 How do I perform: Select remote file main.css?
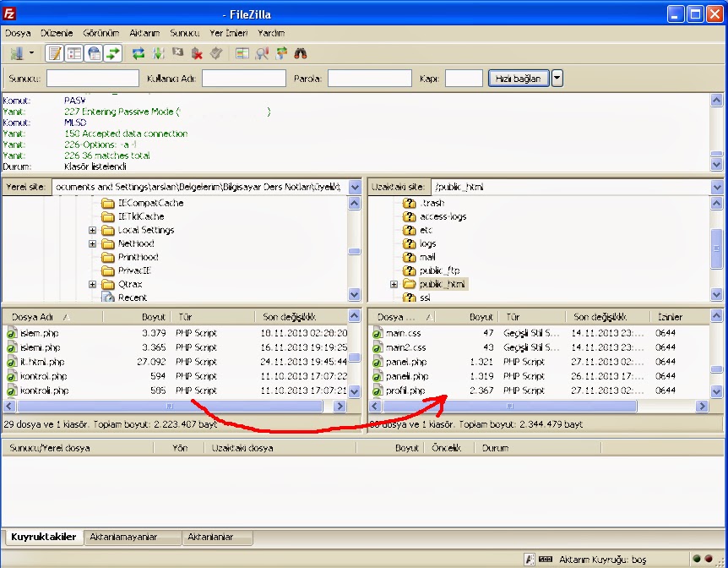pos(403,333)
